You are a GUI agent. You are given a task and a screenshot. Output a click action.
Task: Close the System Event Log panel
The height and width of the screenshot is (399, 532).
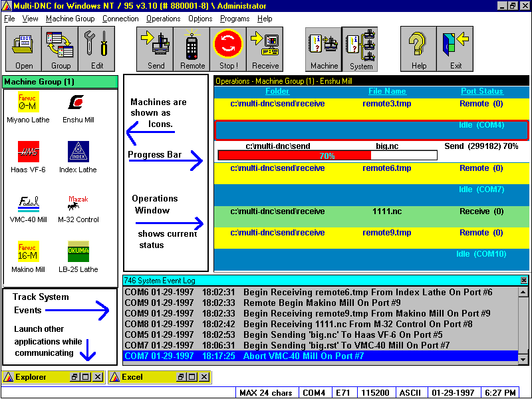[x=524, y=280]
